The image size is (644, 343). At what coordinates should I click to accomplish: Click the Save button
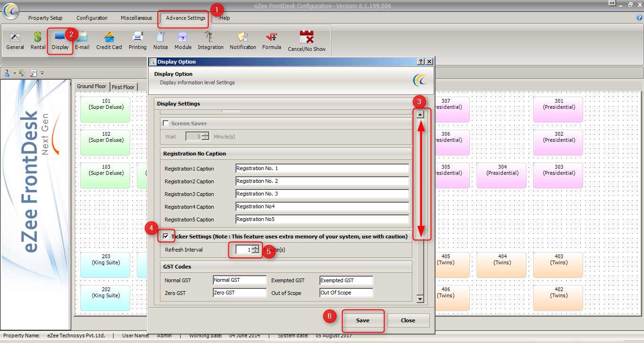pyautogui.click(x=363, y=320)
